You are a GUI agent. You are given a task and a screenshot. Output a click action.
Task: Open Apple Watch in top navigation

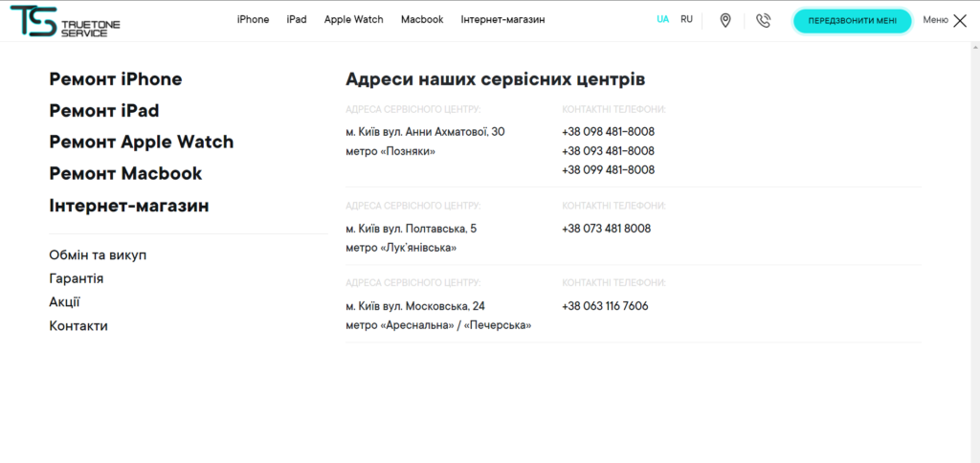354,19
